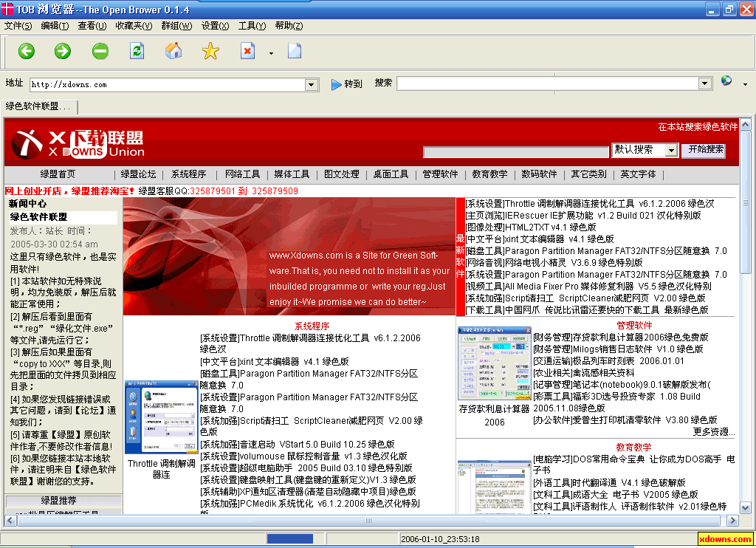This screenshot has width=756, height=548.
Task: Expand the address bar history dropdown
Action: (312, 85)
